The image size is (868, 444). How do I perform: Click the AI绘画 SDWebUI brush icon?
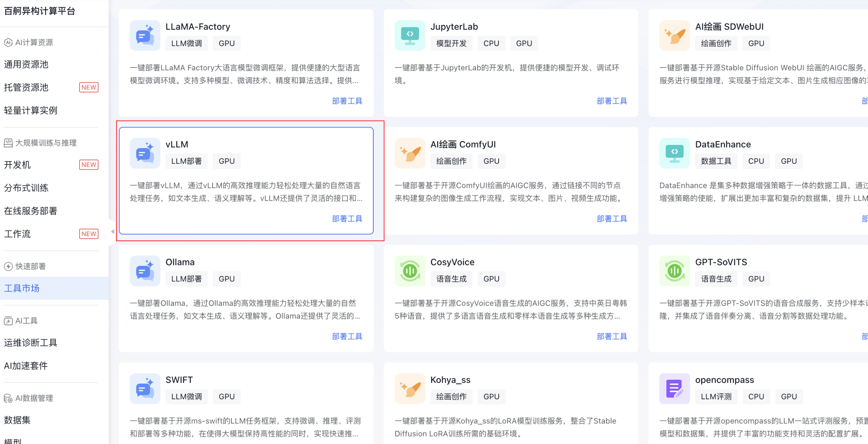[x=675, y=36]
